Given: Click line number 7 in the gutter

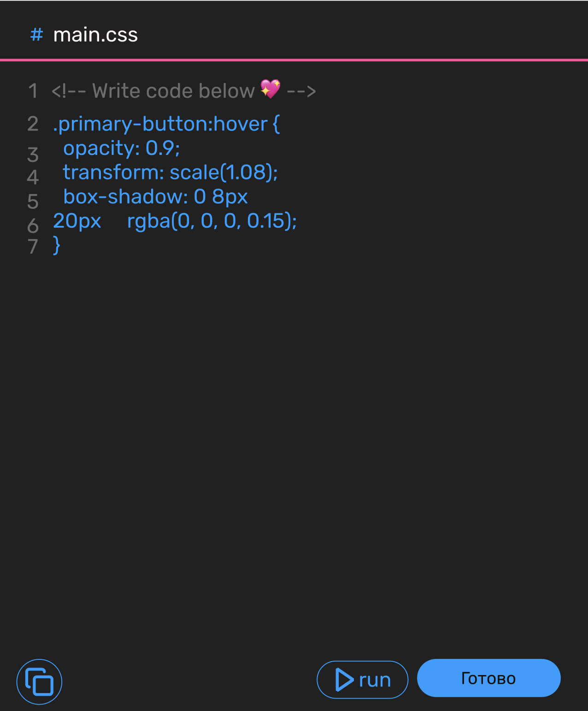Looking at the screenshot, I should coord(33,246).
